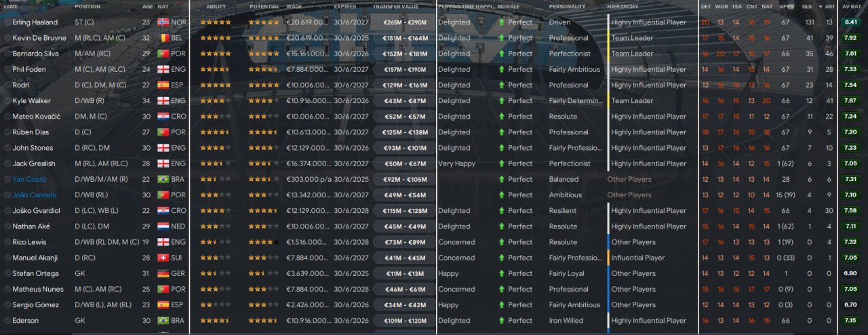Click Matheus Nunes's Portugal flag icon
The image size is (868, 335).
point(162,289)
